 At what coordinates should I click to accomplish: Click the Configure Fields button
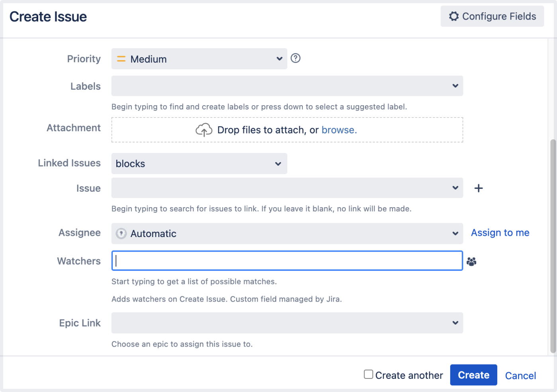click(492, 16)
